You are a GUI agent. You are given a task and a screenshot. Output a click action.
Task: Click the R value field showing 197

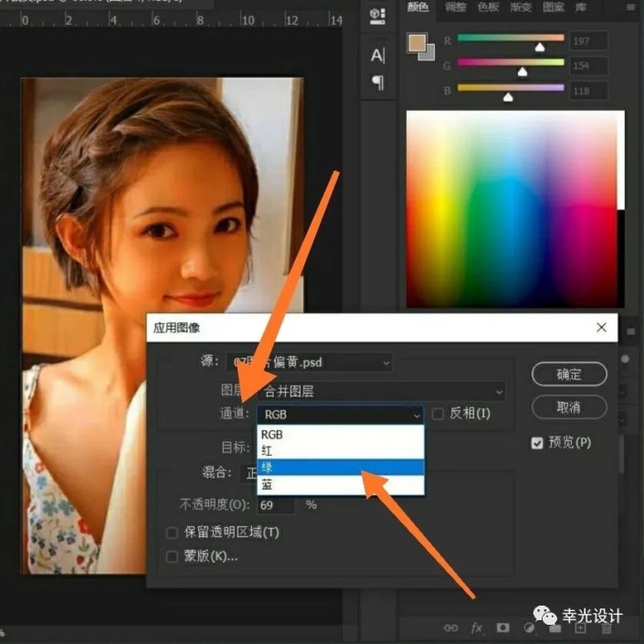(x=588, y=41)
